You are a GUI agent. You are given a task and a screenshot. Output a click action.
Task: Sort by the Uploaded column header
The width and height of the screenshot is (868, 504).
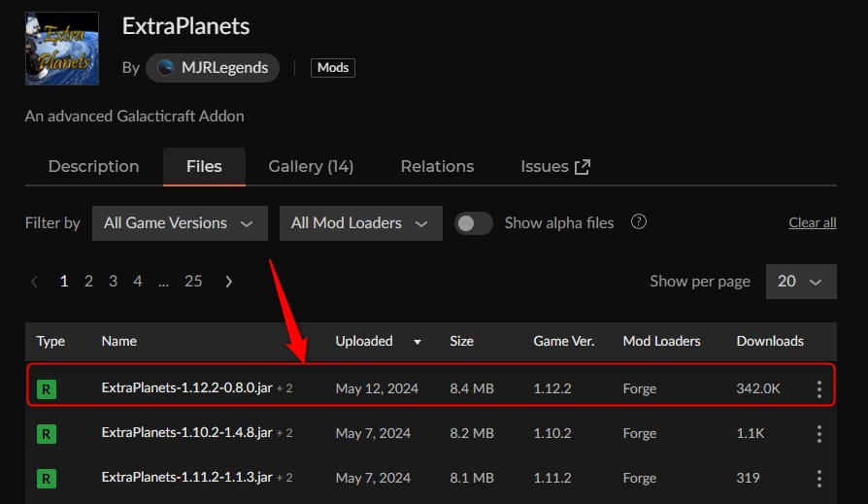pos(364,341)
